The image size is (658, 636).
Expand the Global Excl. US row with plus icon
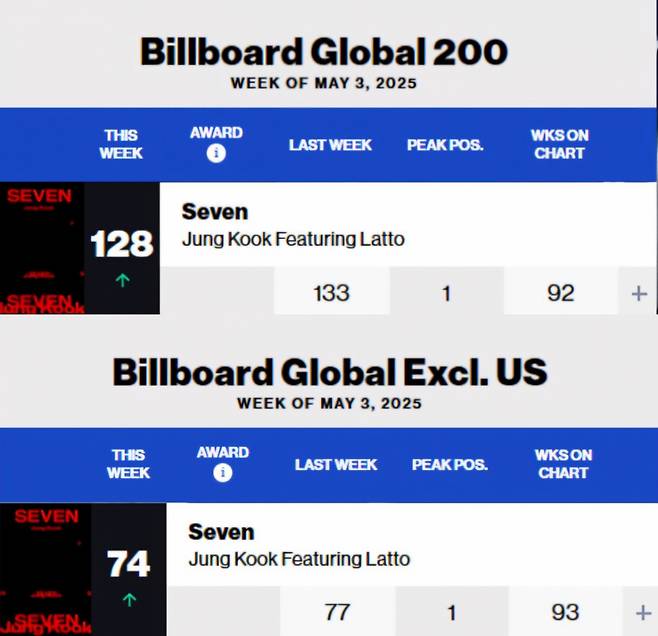click(x=643, y=611)
